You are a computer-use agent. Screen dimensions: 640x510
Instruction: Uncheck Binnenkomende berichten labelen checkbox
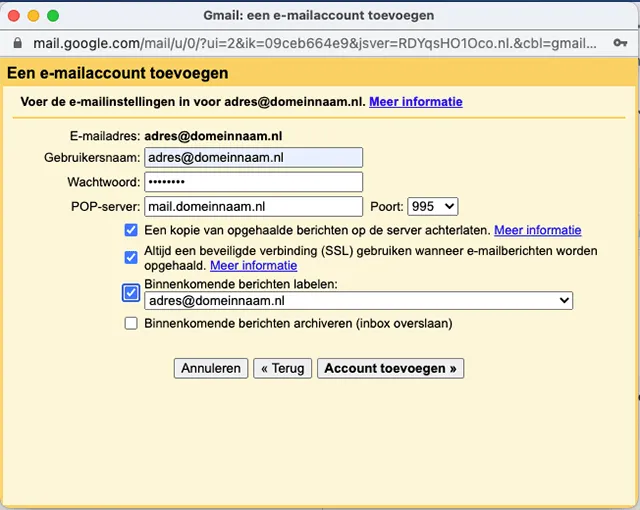(x=131, y=293)
